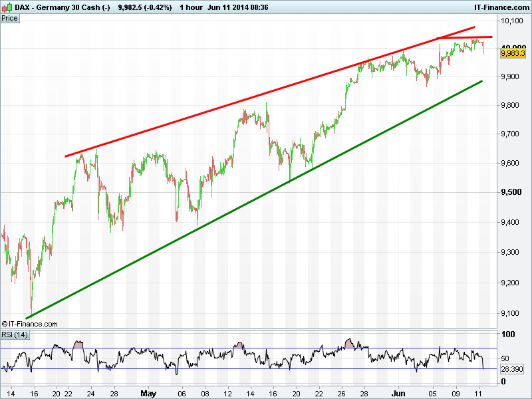Click the RSI (14) indicator label
Screen dimensions: 532x399
click(x=15, y=334)
